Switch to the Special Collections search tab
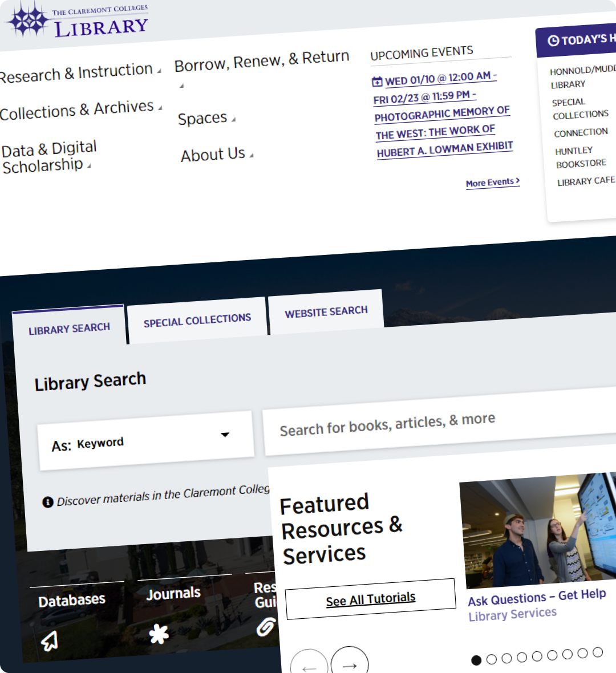This screenshot has width=616, height=673. point(198,317)
